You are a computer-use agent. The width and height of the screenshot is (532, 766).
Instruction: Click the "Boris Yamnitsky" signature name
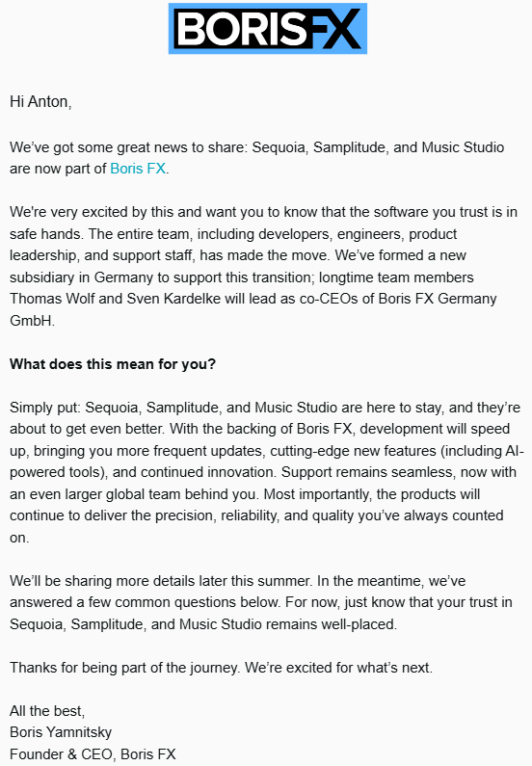(x=61, y=732)
